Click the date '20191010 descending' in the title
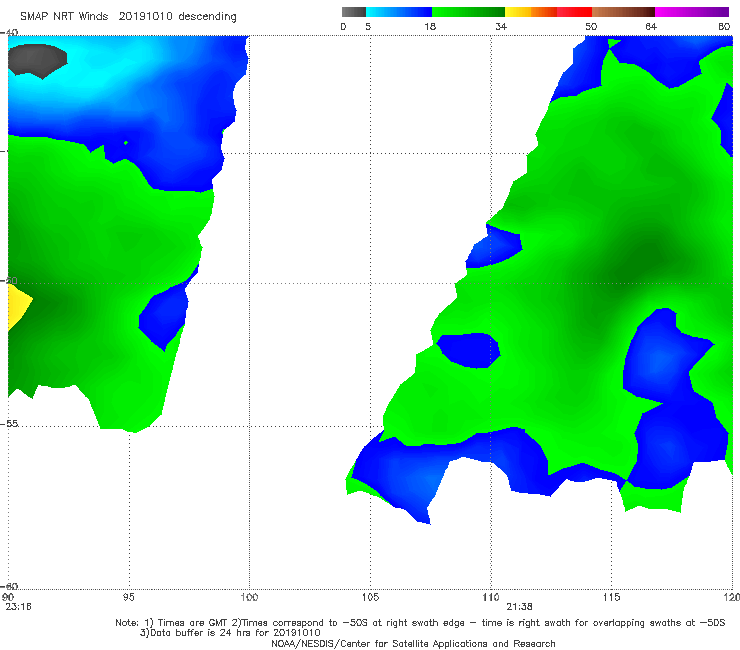740x650 pixels. tap(177, 17)
